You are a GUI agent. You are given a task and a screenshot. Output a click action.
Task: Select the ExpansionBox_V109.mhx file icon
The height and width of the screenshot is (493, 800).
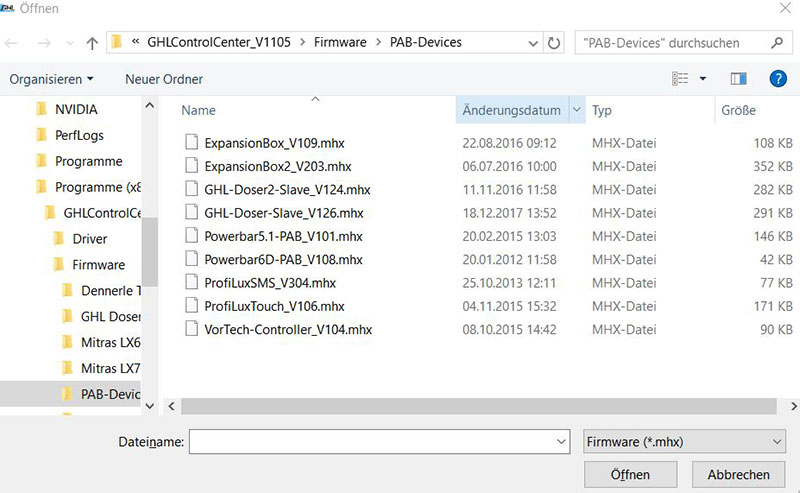(192, 143)
